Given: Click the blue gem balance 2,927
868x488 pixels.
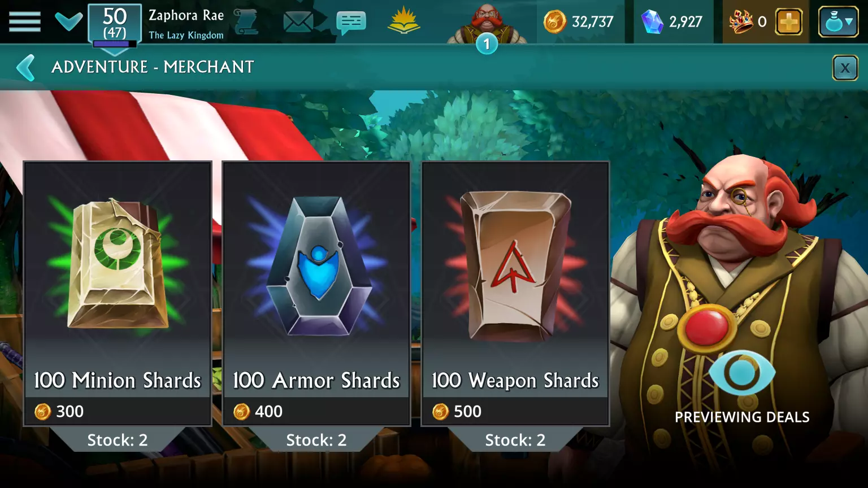Looking at the screenshot, I should coord(672,22).
